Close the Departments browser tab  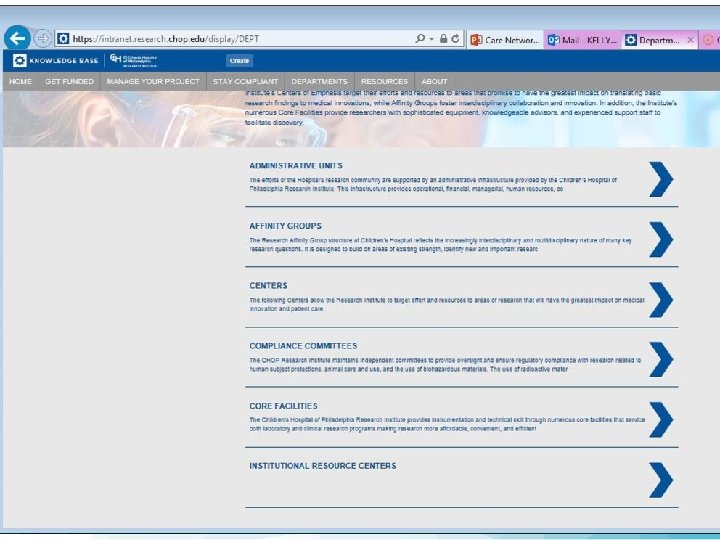(x=690, y=40)
